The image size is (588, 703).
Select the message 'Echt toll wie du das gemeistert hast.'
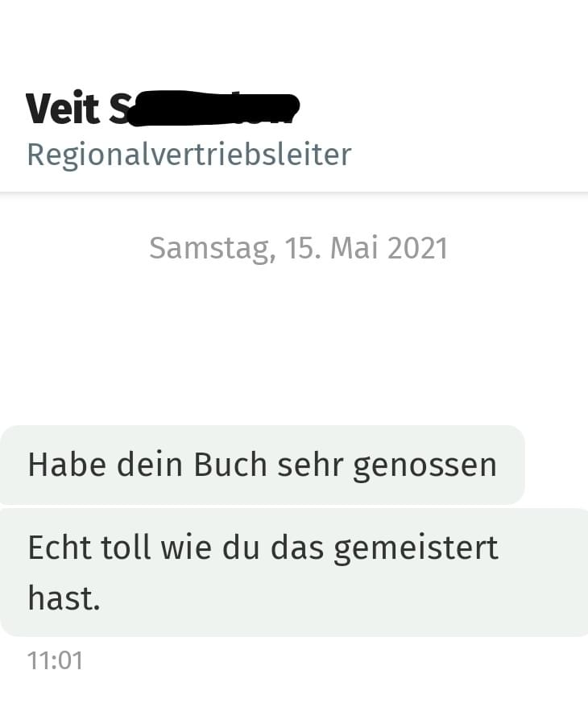(x=294, y=573)
